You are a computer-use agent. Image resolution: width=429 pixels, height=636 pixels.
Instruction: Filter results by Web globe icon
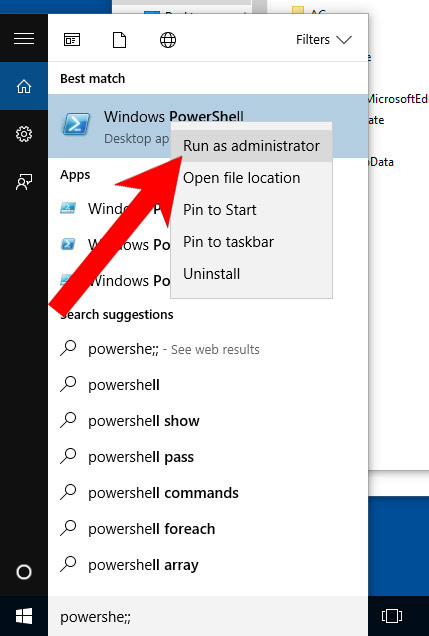(167, 40)
